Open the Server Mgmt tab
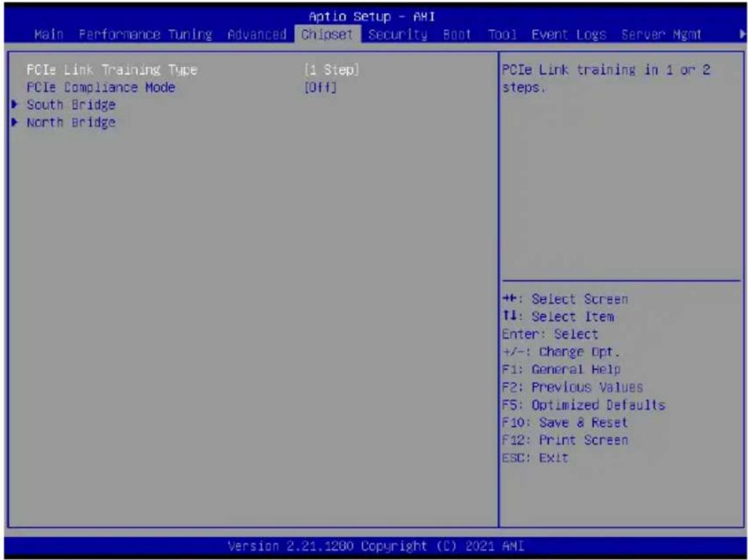 click(x=661, y=35)
